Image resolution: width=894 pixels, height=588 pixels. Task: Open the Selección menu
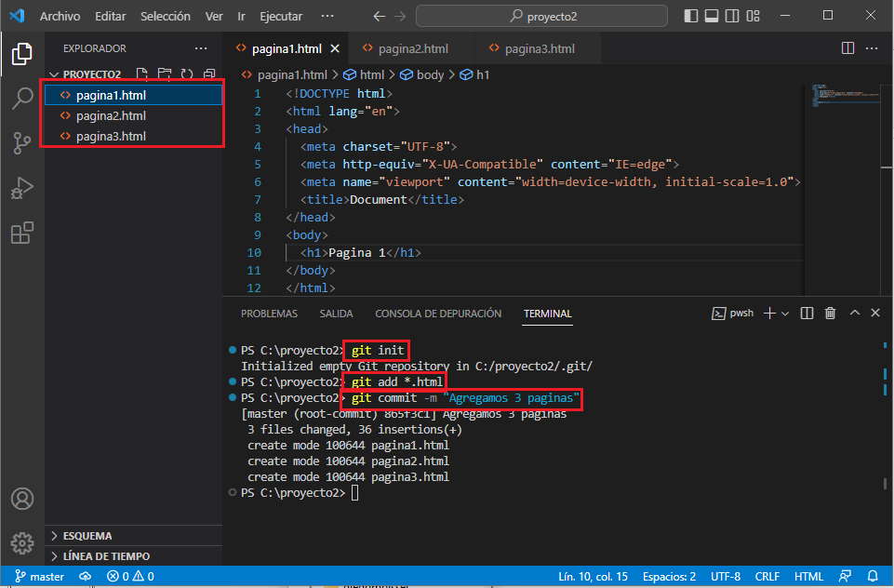click(x=166, y=16)
